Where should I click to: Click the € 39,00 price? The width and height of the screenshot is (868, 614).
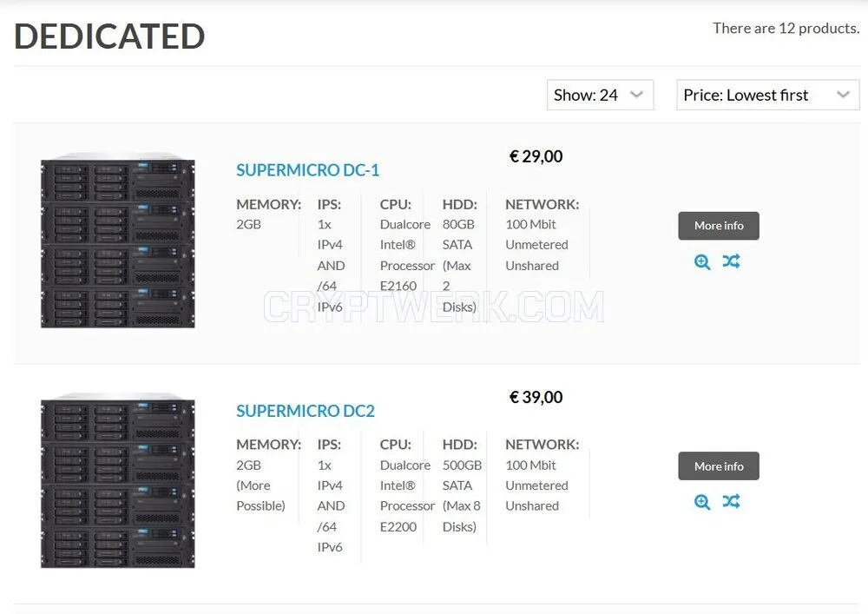click(x=536, y=397)
